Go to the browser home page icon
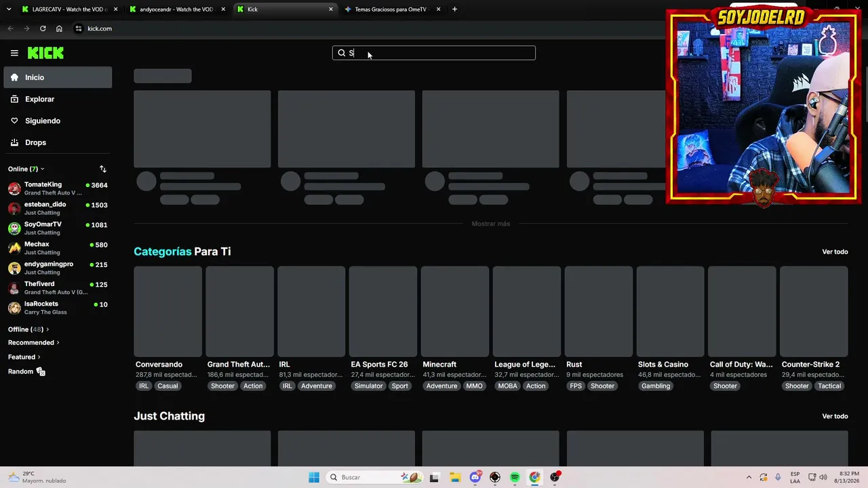868x488 pixels. pyautogui.click(x=59, y=28)
